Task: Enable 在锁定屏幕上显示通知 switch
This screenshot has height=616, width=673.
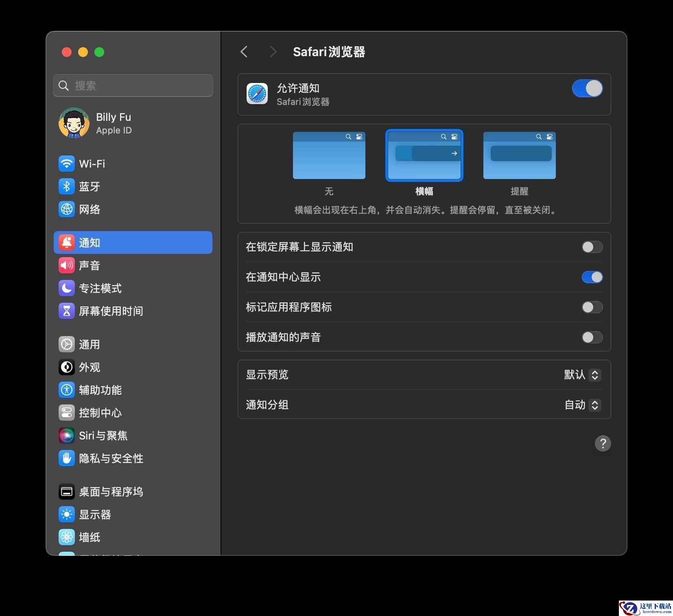Action: click(x=592, y=247)
